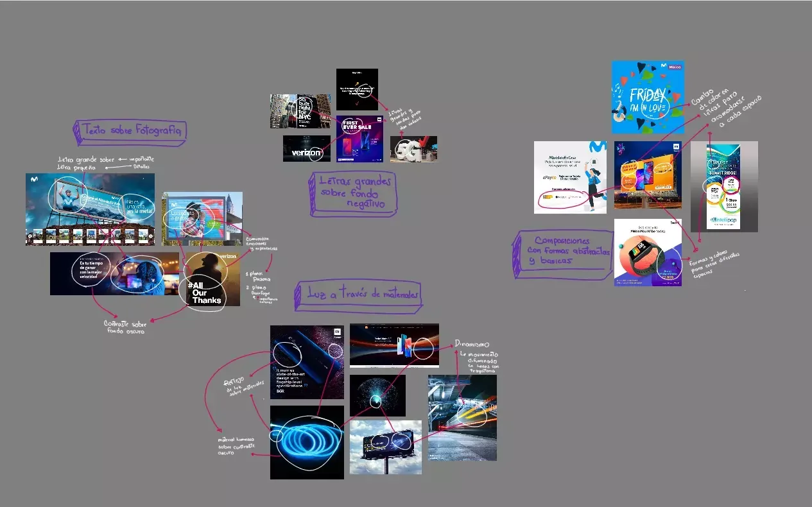Click the Movistar cyclist billboard image
The width and height of the screenshot is (812, 507).
(x=91, y=210)
